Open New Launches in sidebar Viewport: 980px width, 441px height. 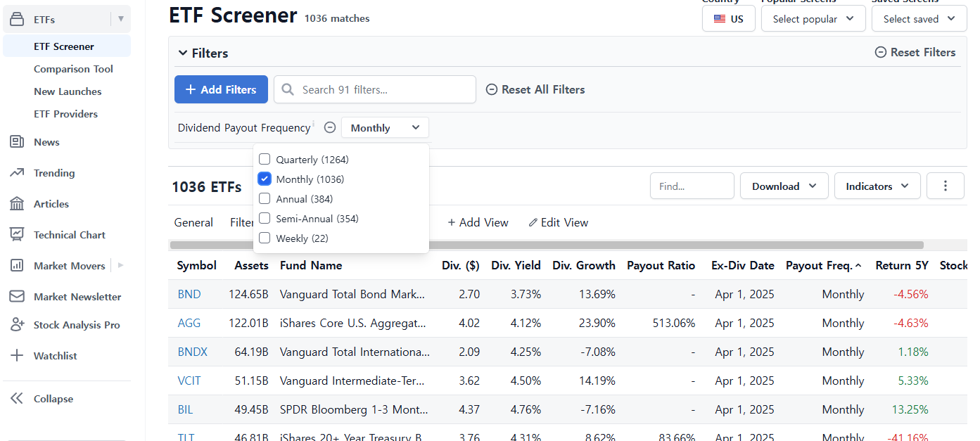point(68,91)
